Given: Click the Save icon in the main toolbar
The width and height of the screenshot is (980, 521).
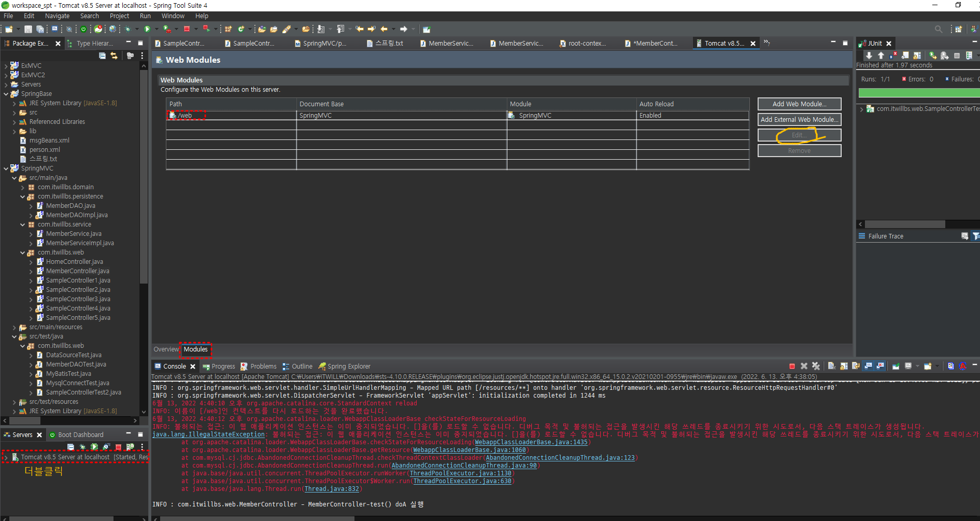Looking at the screenshot, I should pyautogui.click(x=28, y=29).
